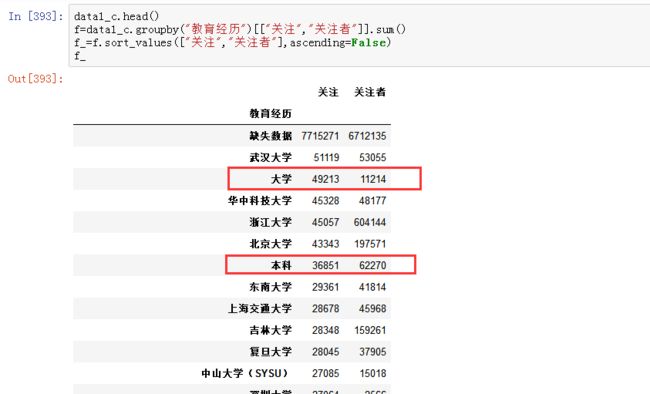The image size is (650, 394).
Task: Select the 浙江大学 row label
Action: [270, 222]
